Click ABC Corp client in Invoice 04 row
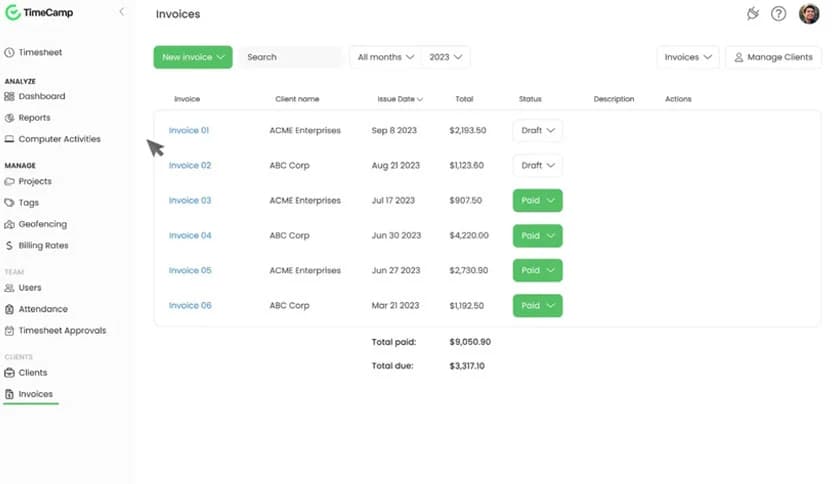Screen dimensions: 836x484 pyautogui.click(x=289, y=236)
